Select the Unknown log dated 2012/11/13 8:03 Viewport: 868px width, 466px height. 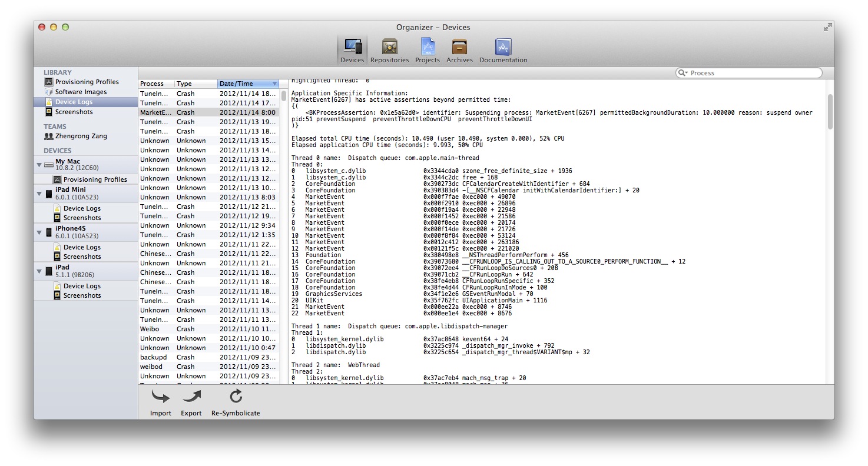209,197
